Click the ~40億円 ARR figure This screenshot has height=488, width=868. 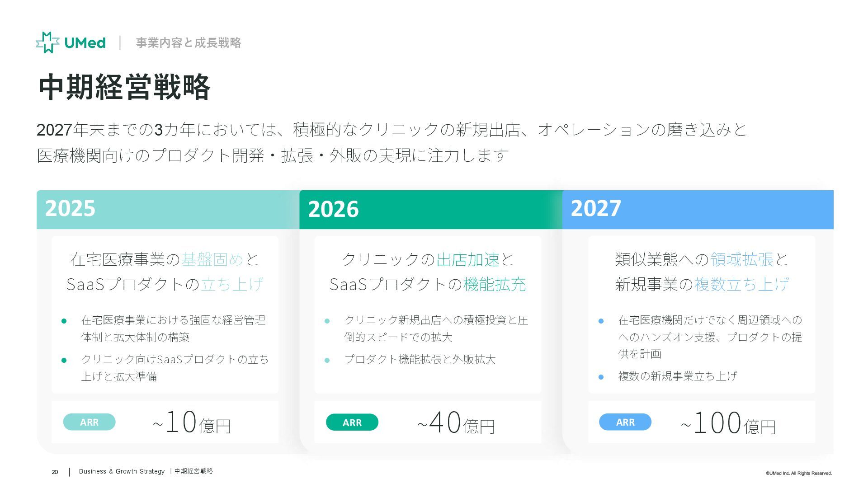[456, 423]
